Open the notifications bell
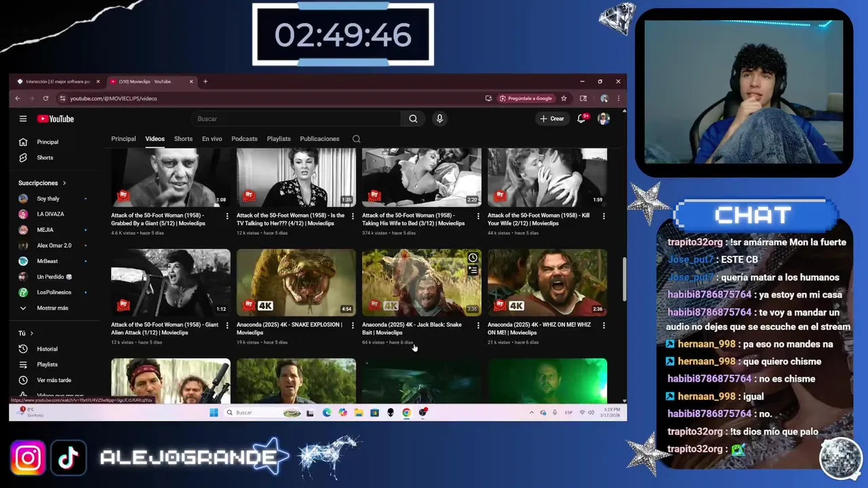The width and height of the screenshot is (868, 488). coord(581,119)
